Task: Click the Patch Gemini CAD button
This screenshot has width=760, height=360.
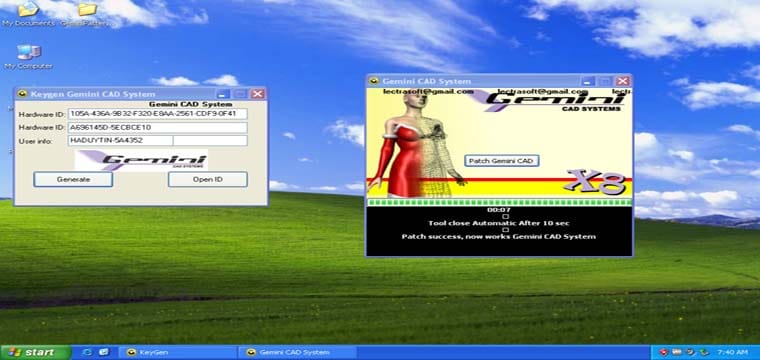Action: click(502, 161)
